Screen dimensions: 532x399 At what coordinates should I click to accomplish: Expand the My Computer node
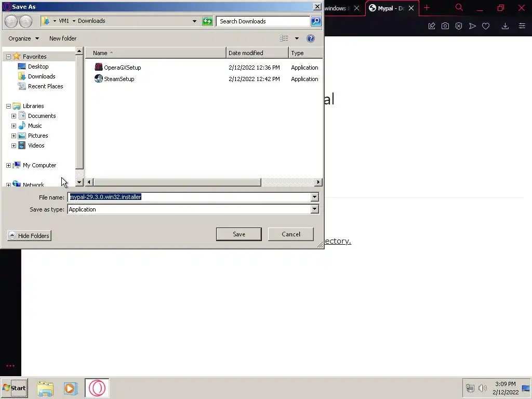pyautogui.click(x=8, y=165)
